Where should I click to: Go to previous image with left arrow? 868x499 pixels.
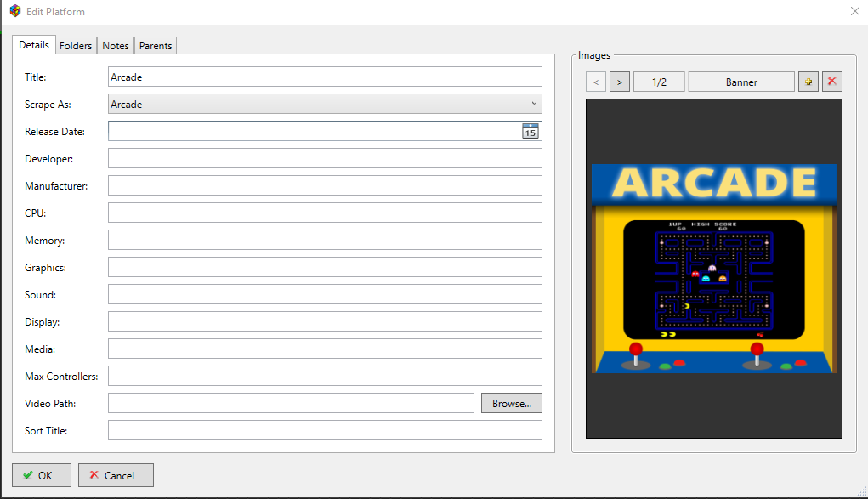click(596, 82)
